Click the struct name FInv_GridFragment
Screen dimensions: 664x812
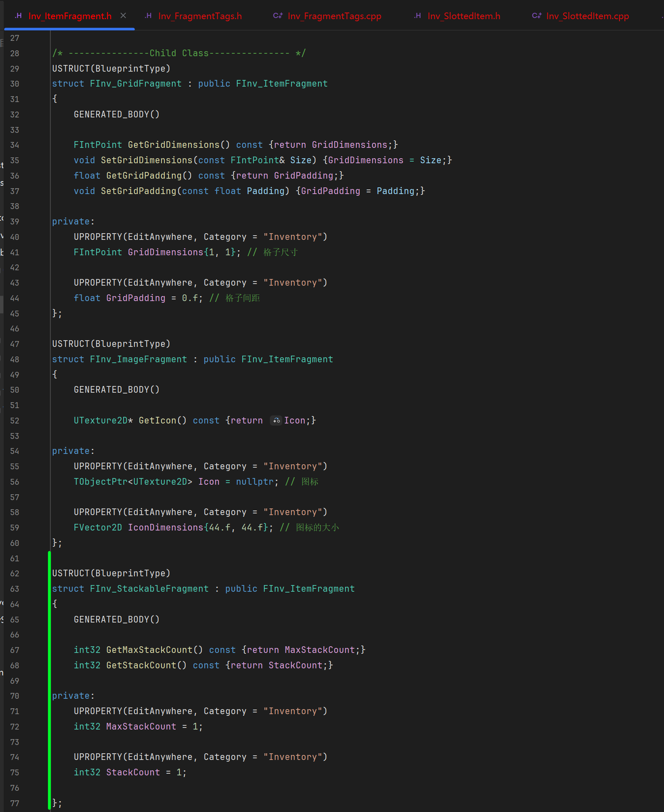pyautogui.click(x=136, y=84)
